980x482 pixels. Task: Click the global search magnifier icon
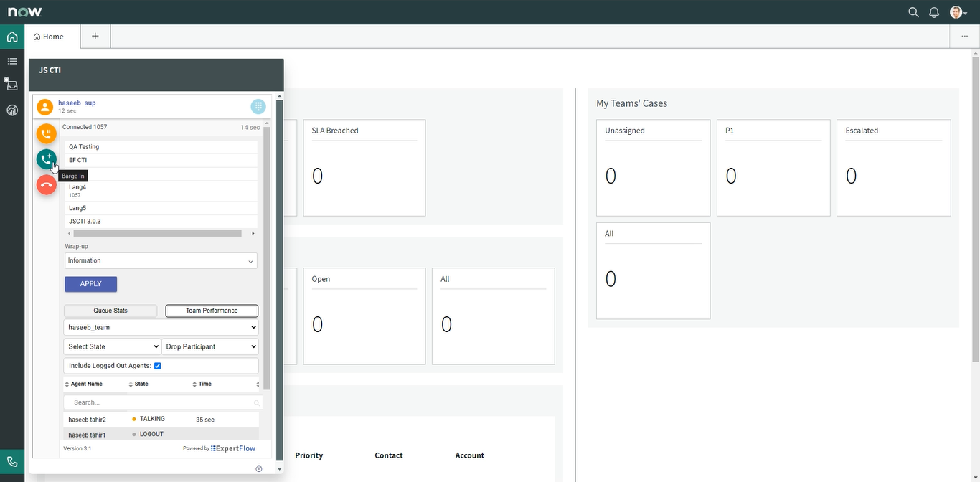click(x=913, y=12)
